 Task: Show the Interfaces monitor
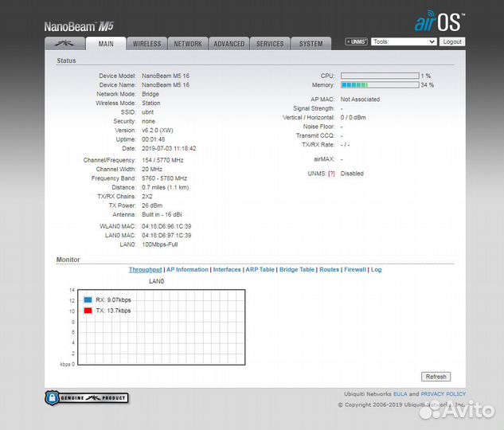(227, 270)
